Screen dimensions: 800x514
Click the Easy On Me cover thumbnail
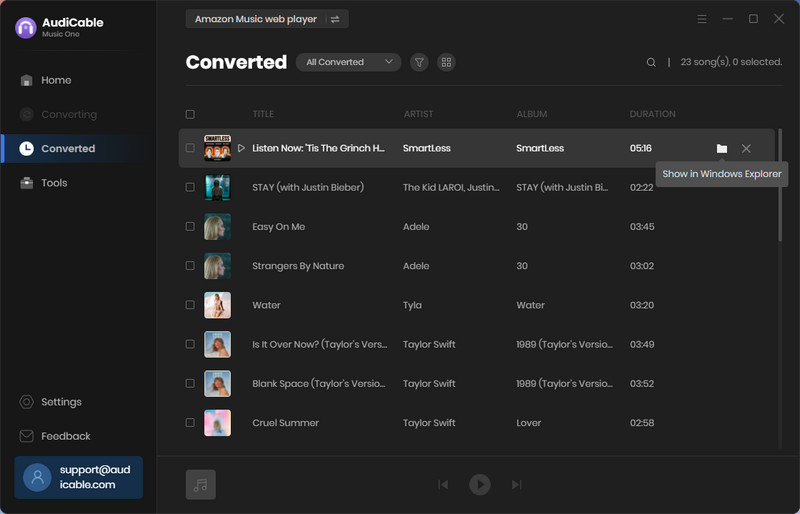pyautogui.click(x=217, y=227)
